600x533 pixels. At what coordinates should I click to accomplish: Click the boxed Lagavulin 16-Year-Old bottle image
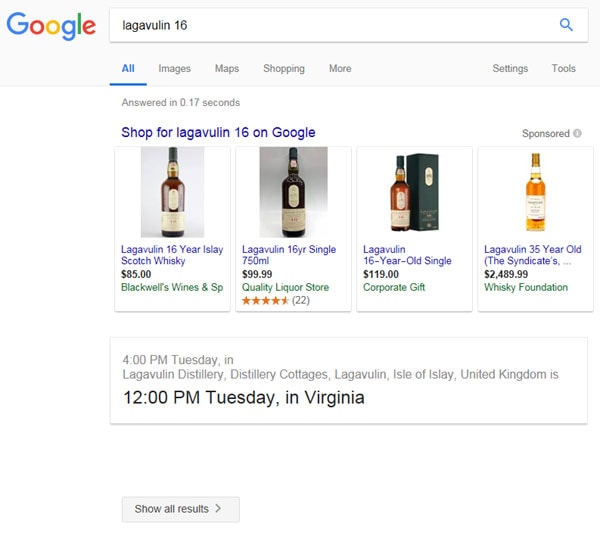(414, 193)
